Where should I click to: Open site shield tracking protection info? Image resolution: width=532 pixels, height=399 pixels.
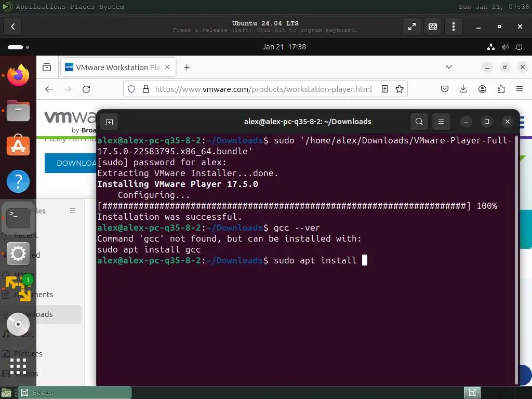click(131, 89)
